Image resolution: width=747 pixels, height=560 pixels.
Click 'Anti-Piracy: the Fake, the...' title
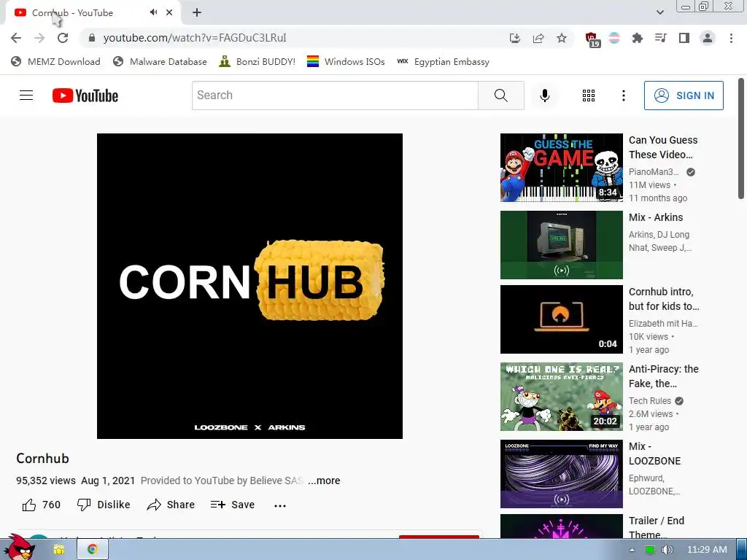(x=664, y=376)
